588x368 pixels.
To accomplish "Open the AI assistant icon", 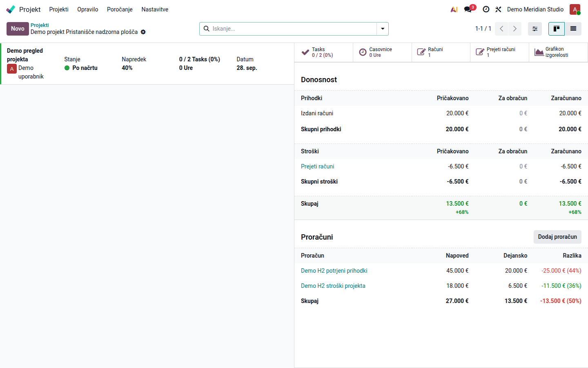I will coord(454,9).
